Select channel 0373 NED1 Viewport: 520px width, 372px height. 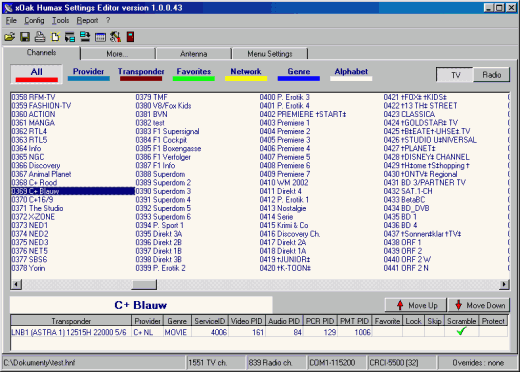coord(30,225)
